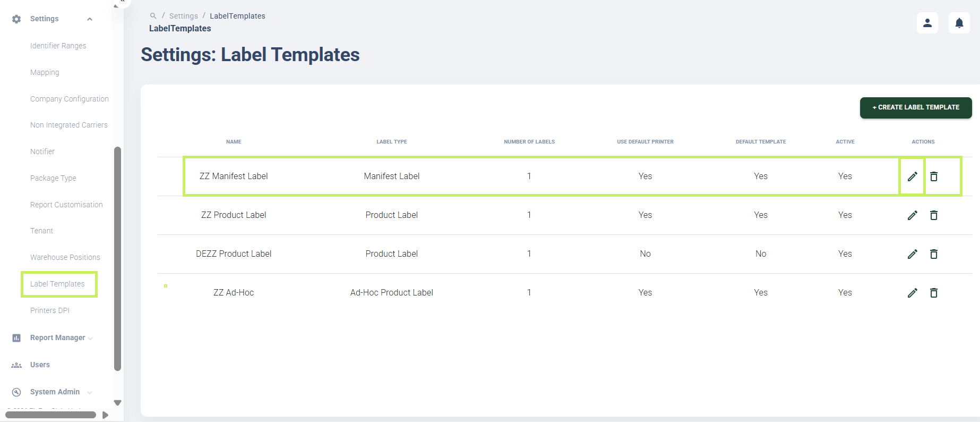Delete the ZZ Manifest Label template
This screenshot has height=422, width=980.
click(x=934, y=176)
